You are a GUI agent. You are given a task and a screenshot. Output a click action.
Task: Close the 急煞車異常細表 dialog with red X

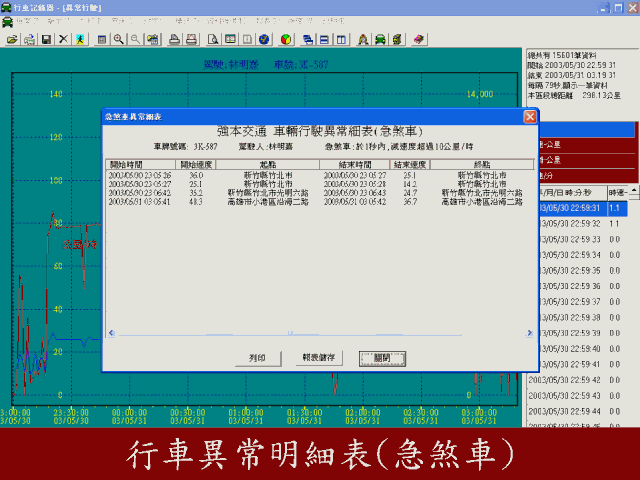tap(530, 117)
